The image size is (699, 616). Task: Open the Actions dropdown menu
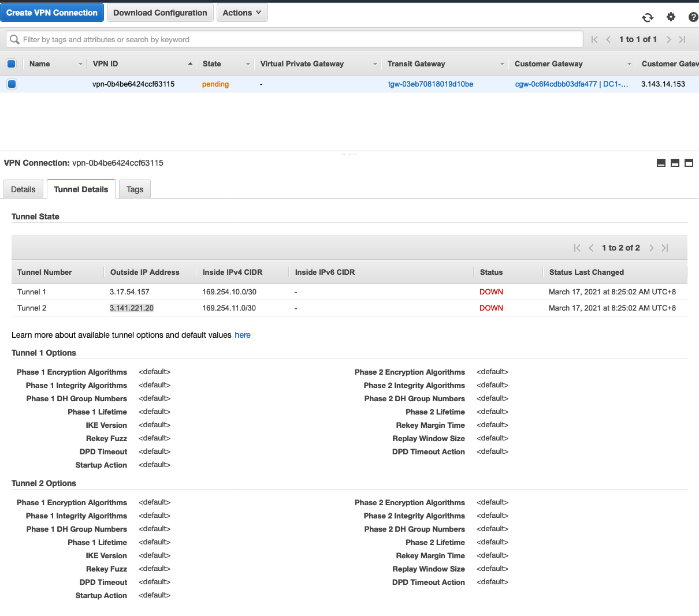click(x=241, y=13)
